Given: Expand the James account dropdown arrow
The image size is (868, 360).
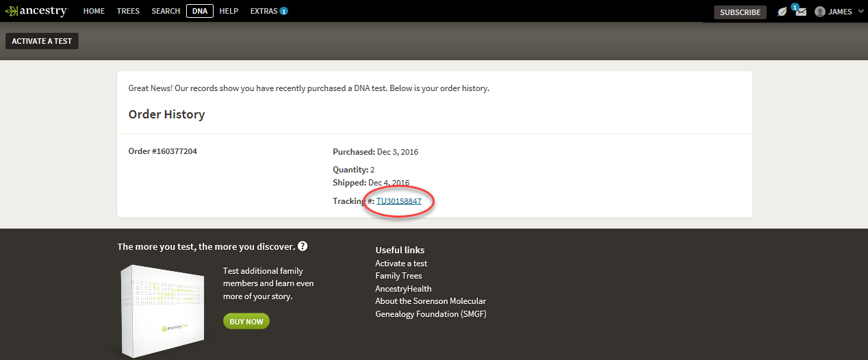Looking at the screenshot, I should tap(860, 12).
